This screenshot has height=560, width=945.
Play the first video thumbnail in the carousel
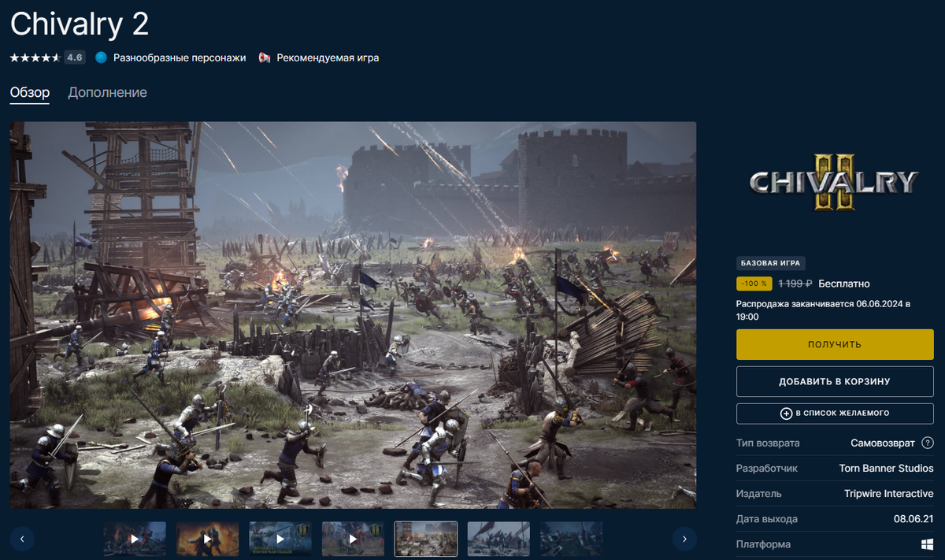point(135,540)
